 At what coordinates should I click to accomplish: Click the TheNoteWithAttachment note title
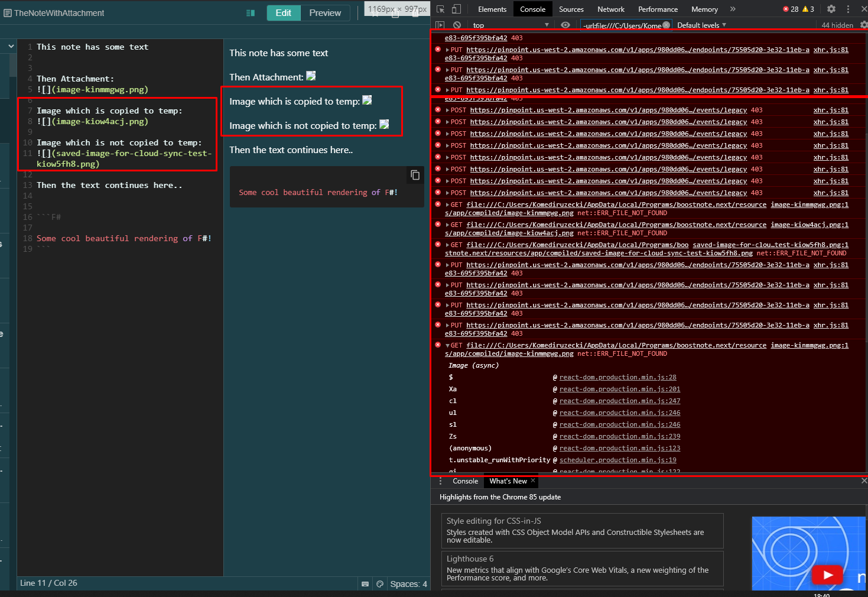59,13
